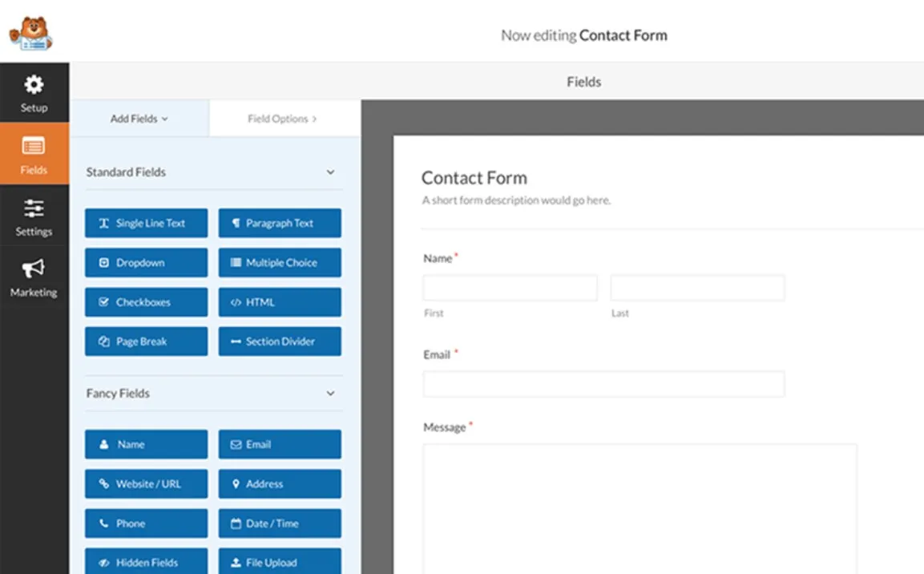Click the Message text area
The height and width of the screenshot is (574, 924).
point(640,508)
